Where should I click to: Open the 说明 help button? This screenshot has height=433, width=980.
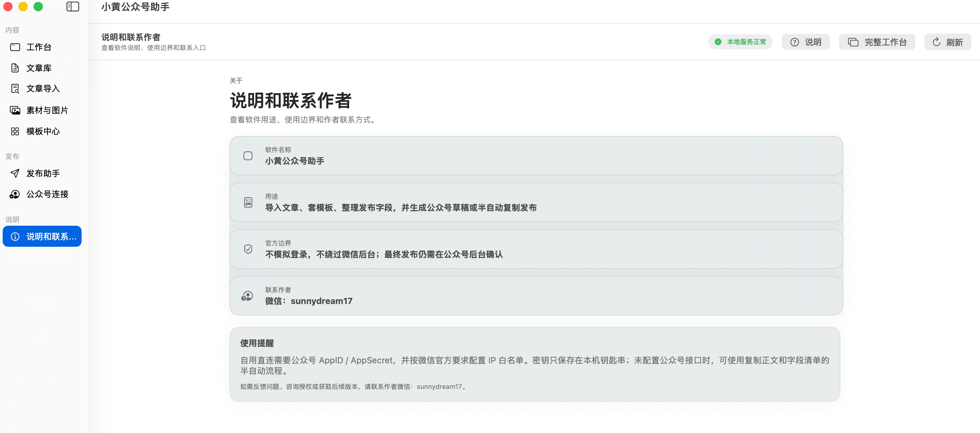(x=805, y=42)
